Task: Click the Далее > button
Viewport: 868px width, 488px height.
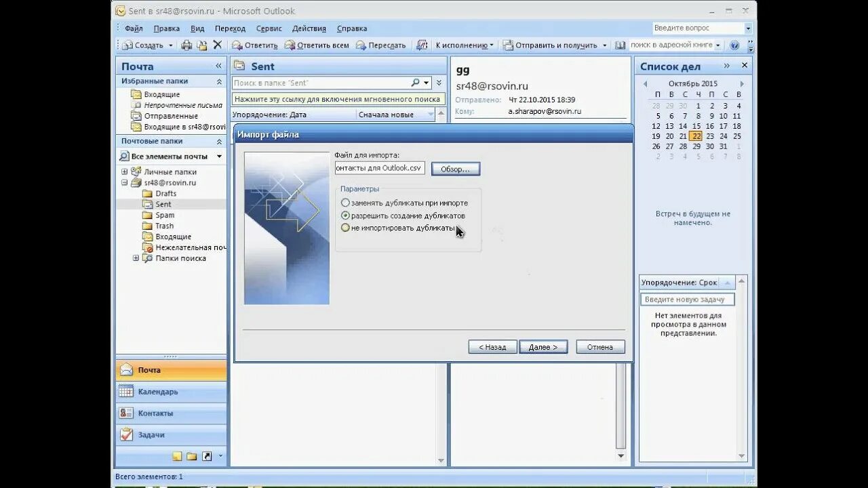Action: click(x=543, y=347)
